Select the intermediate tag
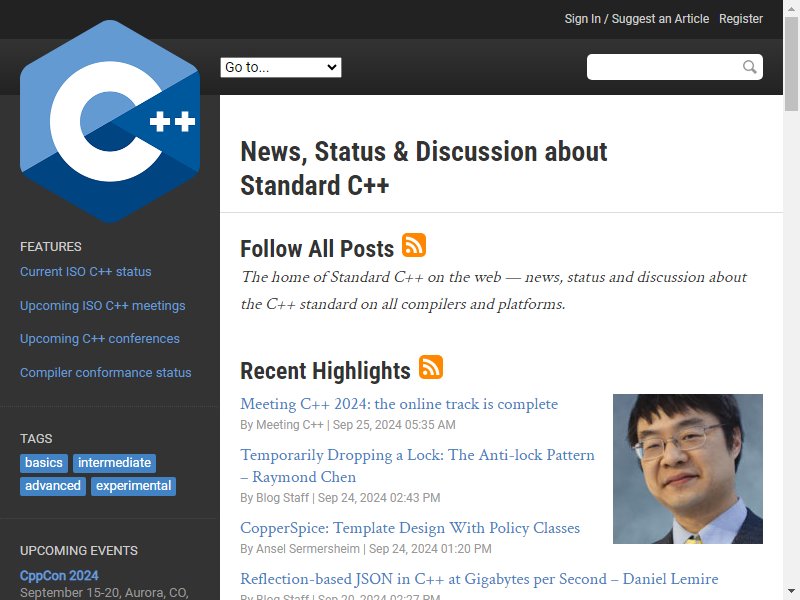 point(114,463)
